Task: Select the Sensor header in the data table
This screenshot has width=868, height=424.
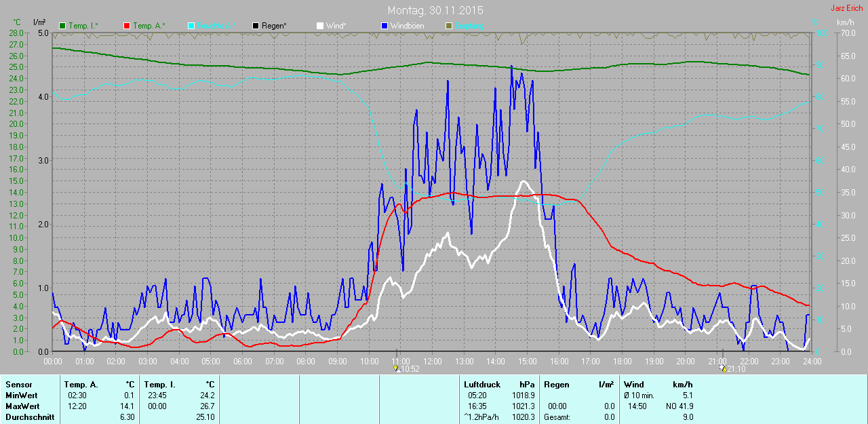Action: point(19,385)
